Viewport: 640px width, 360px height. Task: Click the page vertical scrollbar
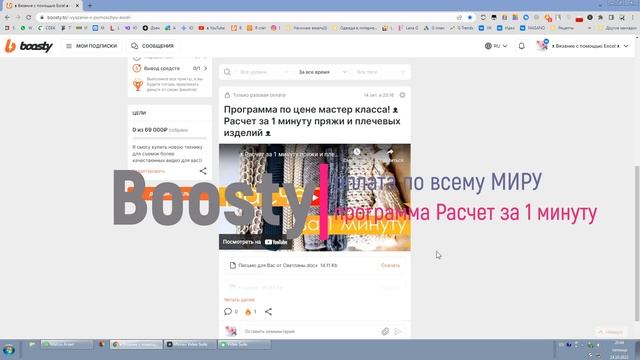(637, 243)
